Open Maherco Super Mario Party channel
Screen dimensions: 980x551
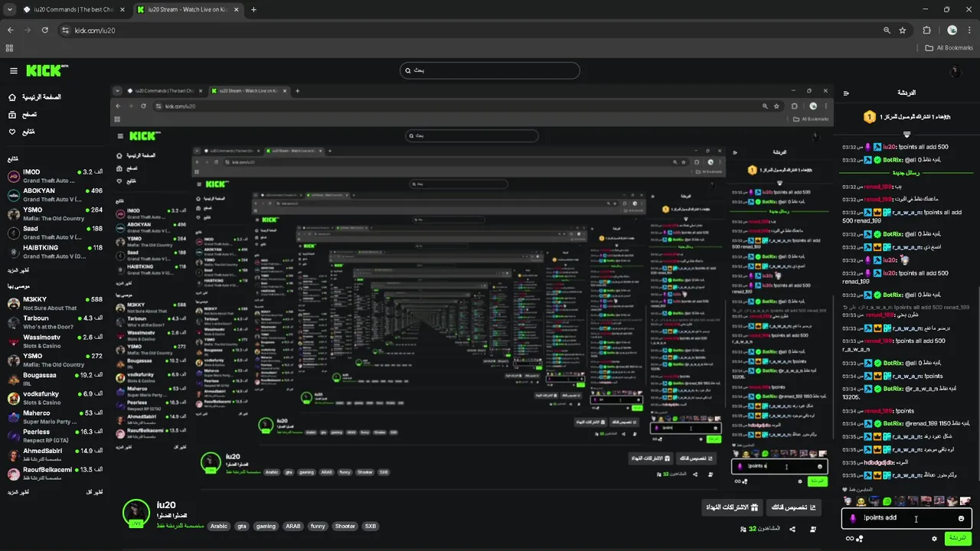click(54, 417)
